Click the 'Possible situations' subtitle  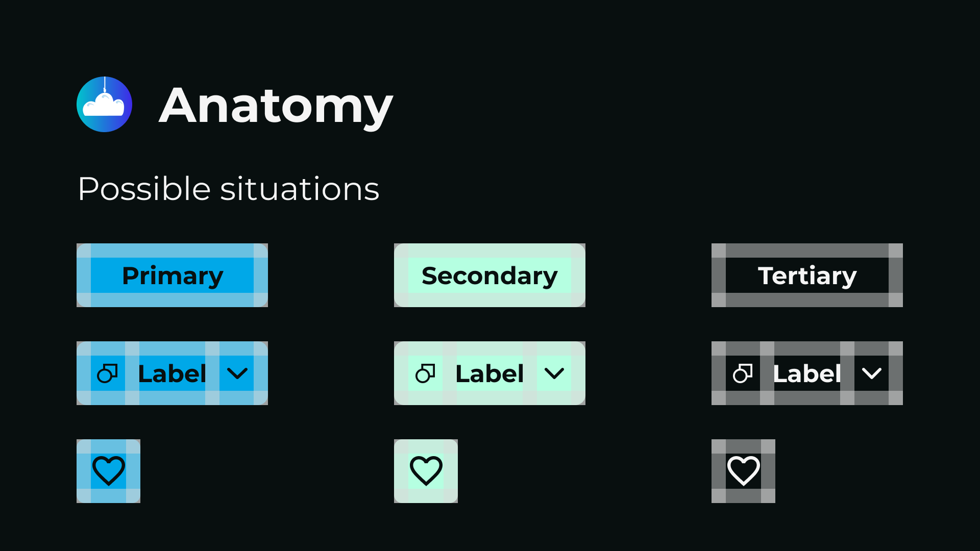click(x=228, y=188)
